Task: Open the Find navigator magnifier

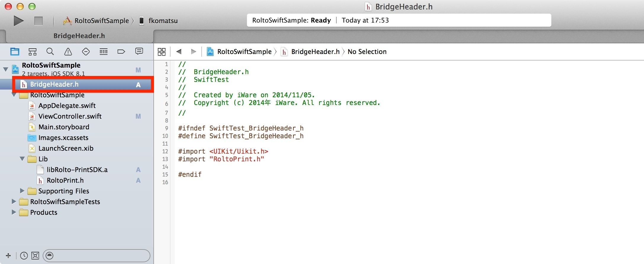Action: coord(50,52)
